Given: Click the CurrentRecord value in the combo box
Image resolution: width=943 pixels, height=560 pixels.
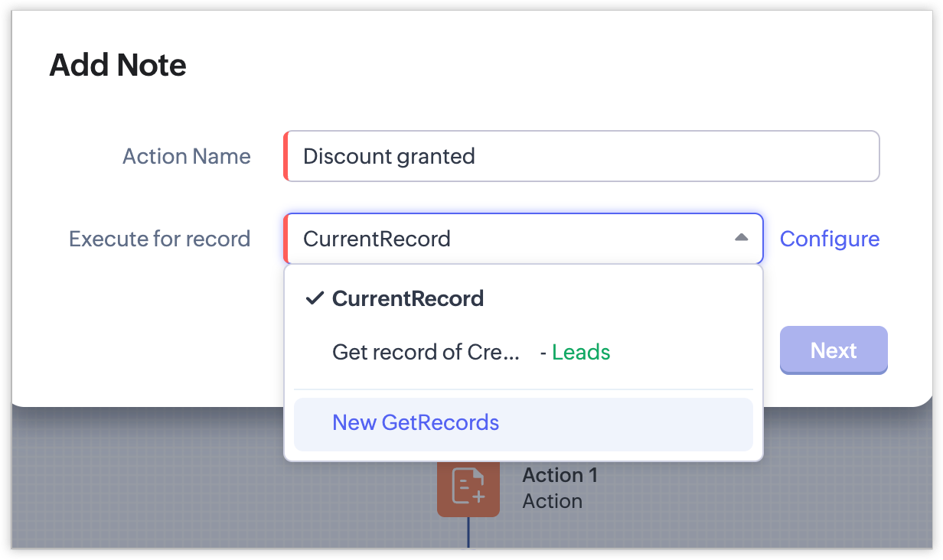Looking at the screenshot, I should (377, 239).
